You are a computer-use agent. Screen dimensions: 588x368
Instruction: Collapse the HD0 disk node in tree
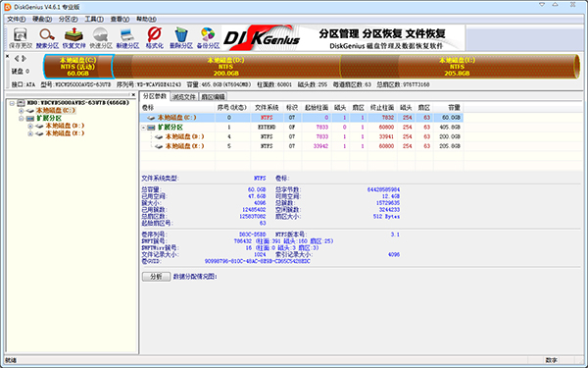12,103
